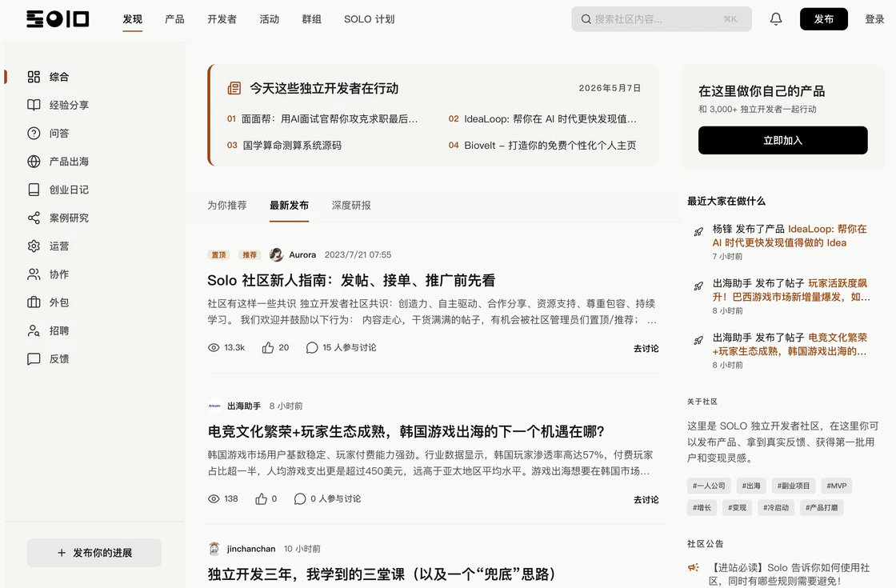Click the jinchanchan avatar
896x588 pixels.
point(214,549)
